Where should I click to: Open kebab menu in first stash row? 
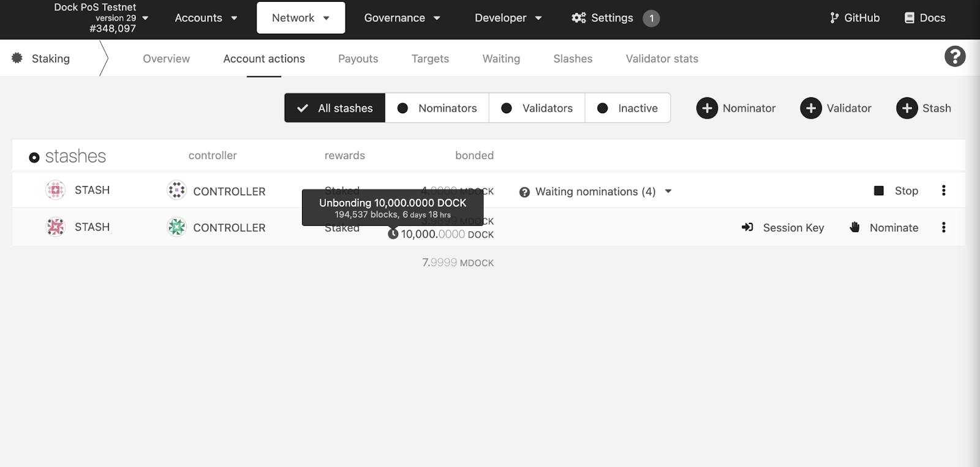(944, 190)
